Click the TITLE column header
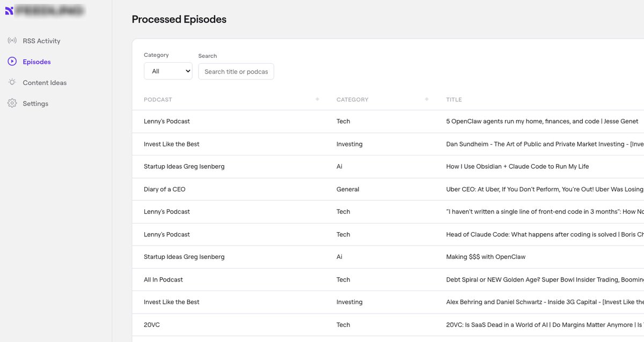The width and height of the screenshot is (644, 342). pyautogui.click(x=454, y=100)
